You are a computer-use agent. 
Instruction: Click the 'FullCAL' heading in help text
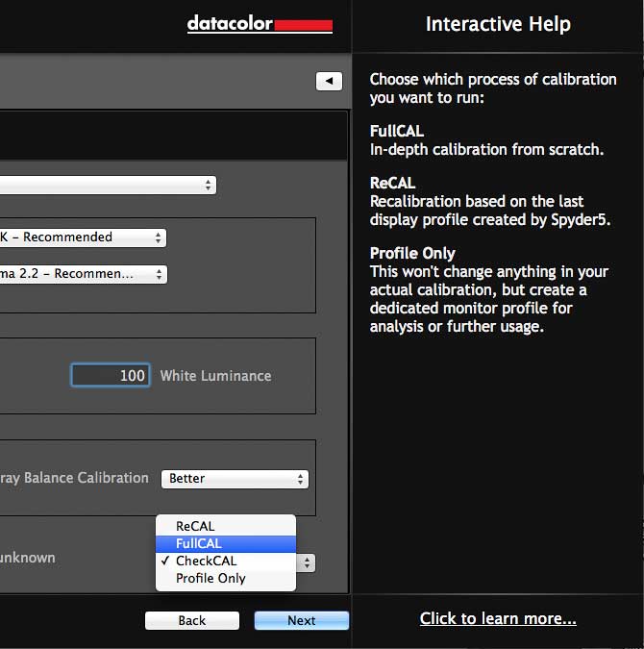coord(397,131)
